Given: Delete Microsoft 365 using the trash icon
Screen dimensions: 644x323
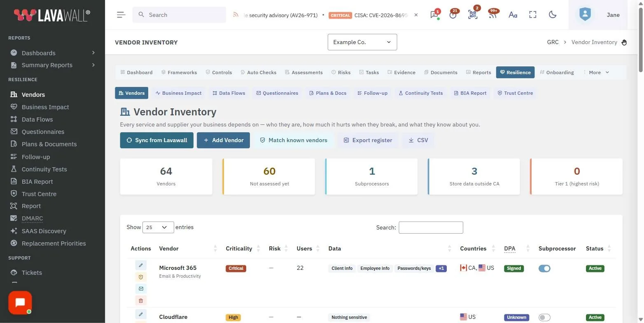Looking at the screenshot, I should click(x=141, y=301).
